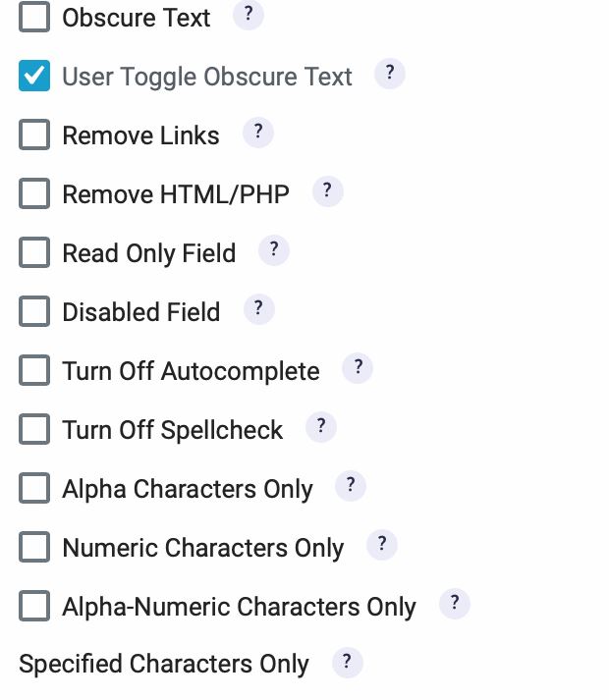Open help icon for Turn Off Spellcheck
Viewport: 609px width, 700px height.
(x=321, y=427)
